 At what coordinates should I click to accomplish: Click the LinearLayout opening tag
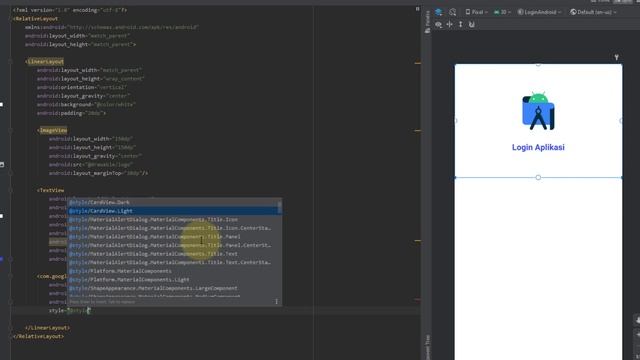(44, 62)
